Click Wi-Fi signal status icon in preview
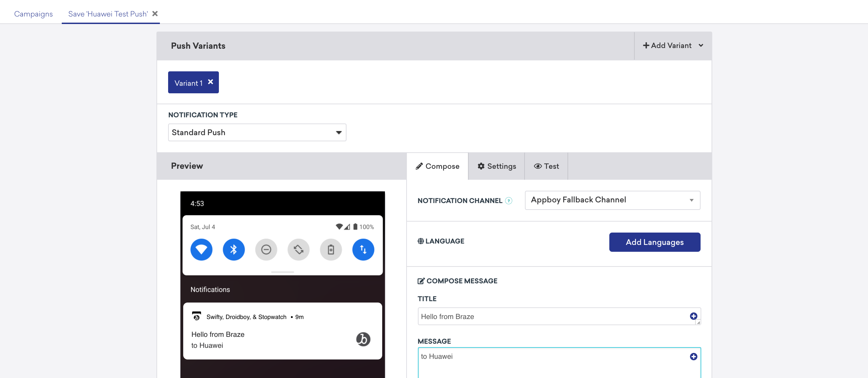Viewport: 868px width, 378px height. [339, 227]
